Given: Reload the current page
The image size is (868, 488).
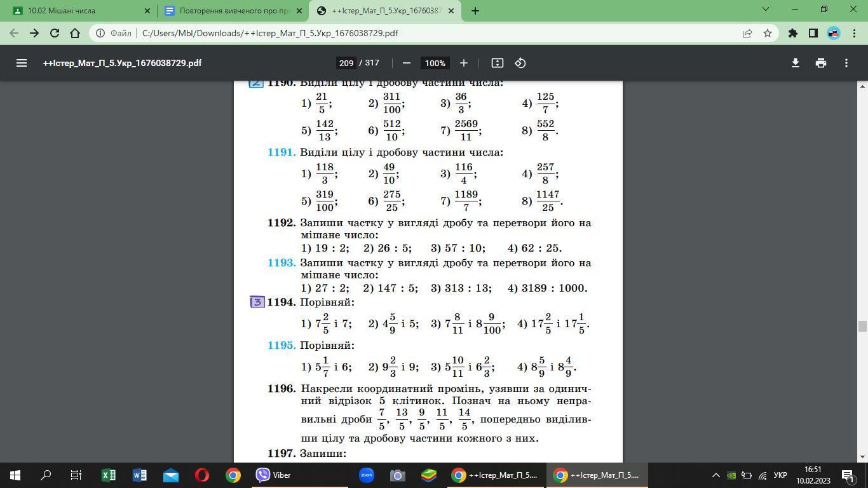Looking at the screenshot, I should (x=55, y=33).
